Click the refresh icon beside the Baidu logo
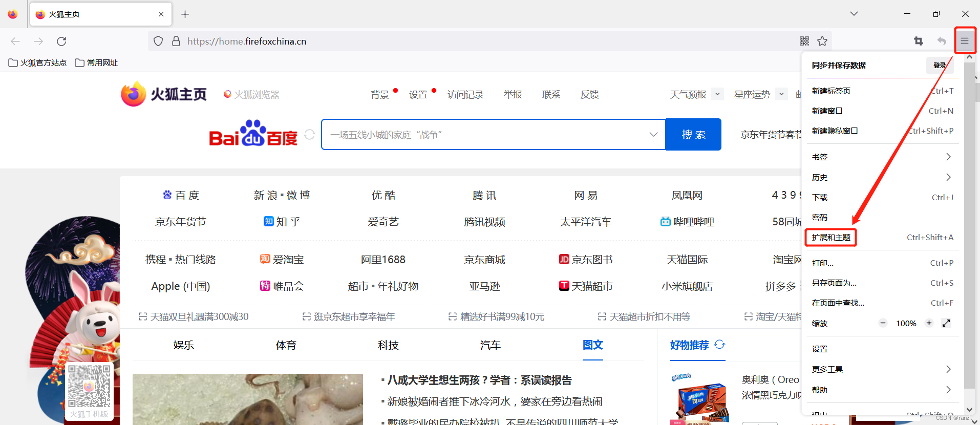Screen dimensions: 980x425 click(309, 134)
